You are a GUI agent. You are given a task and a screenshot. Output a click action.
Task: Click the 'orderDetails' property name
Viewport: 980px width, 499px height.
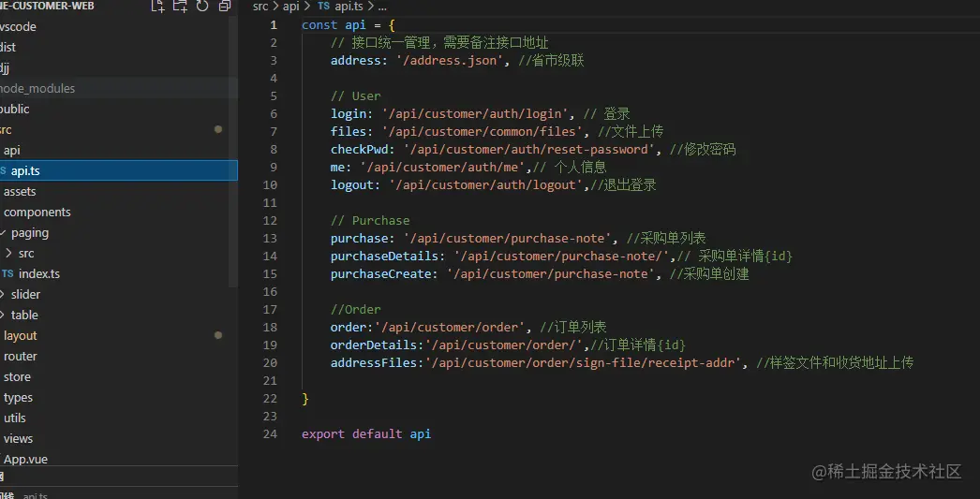(374, 345)
